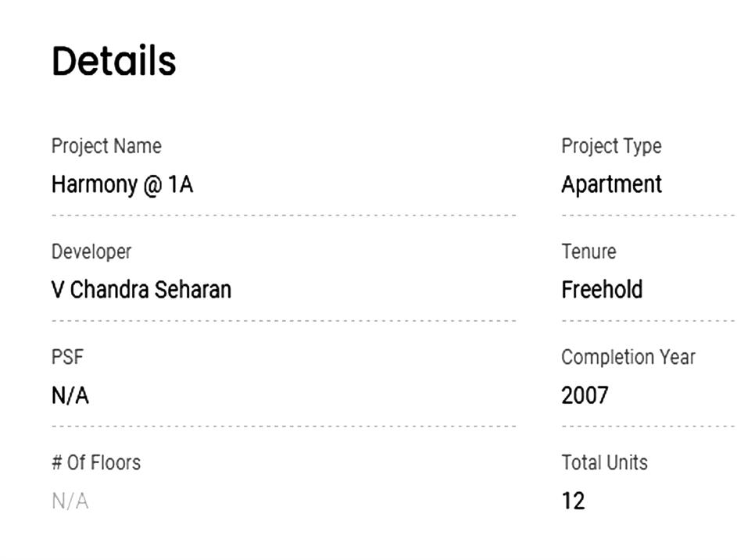Click the Details heading
The height and width of the screenshot is (560, 737).
coord(114,61)
